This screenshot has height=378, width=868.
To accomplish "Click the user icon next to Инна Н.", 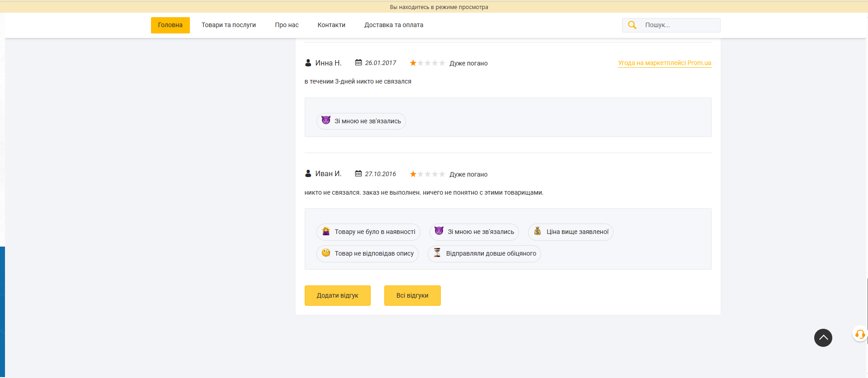I will click(308, 63).
